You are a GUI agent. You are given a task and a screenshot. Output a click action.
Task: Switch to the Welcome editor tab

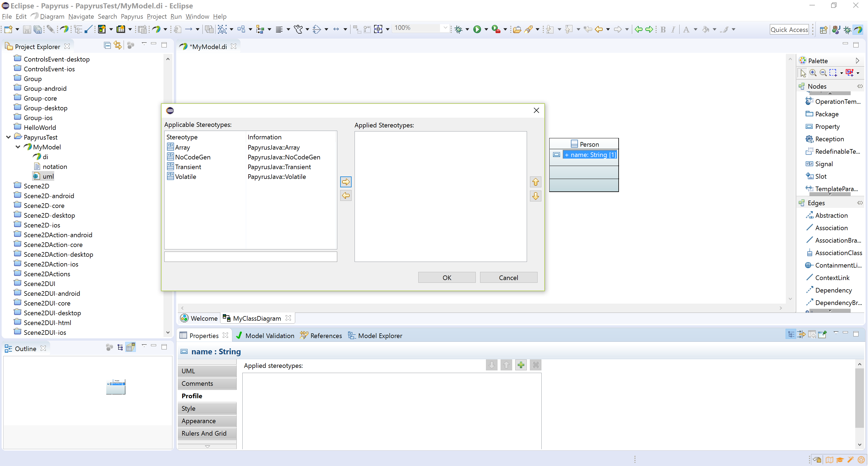[199, 319]
